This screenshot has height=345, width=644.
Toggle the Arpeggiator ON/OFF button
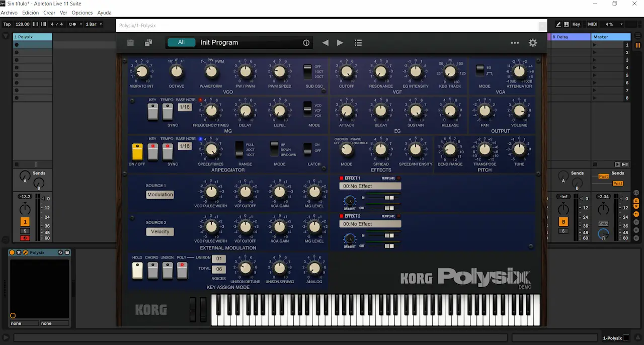click(137, 151)
